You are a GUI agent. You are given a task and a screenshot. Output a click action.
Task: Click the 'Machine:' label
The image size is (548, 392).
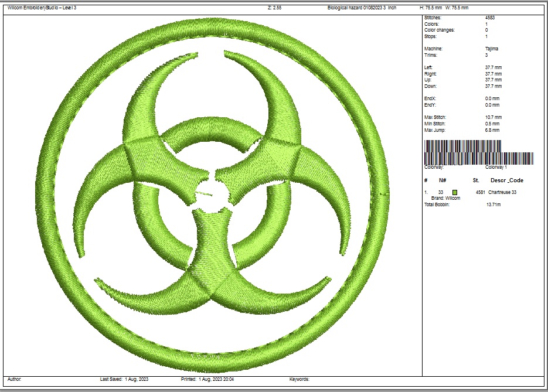(x=433, y=49)
